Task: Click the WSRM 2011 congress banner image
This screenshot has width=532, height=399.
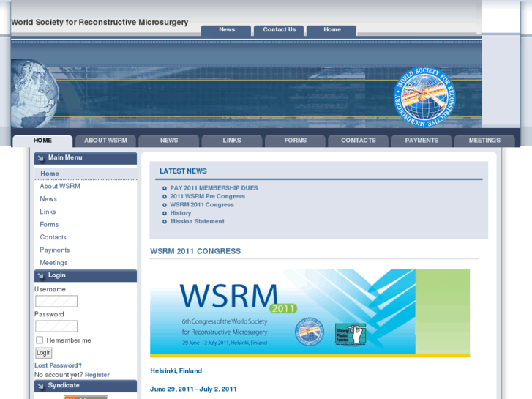Action: pyautogui.click(x=310, y=313)
